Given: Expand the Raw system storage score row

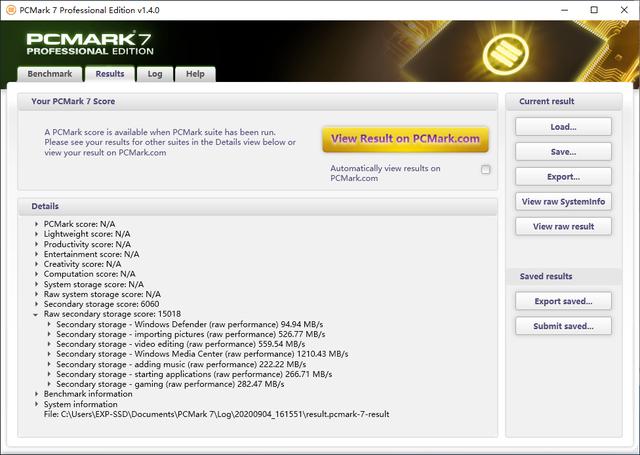Looking at the screenshot, I should 36,294.
